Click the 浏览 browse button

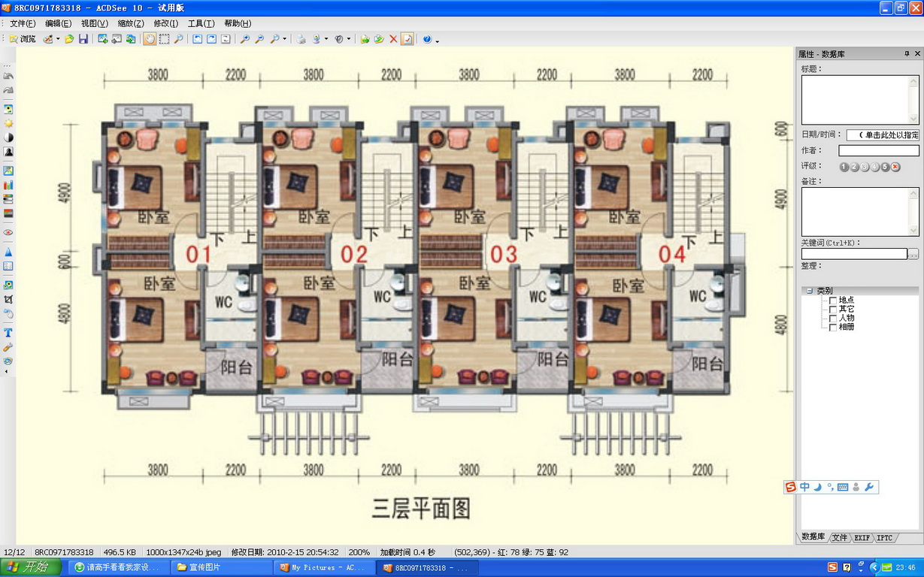click(23, 39)
